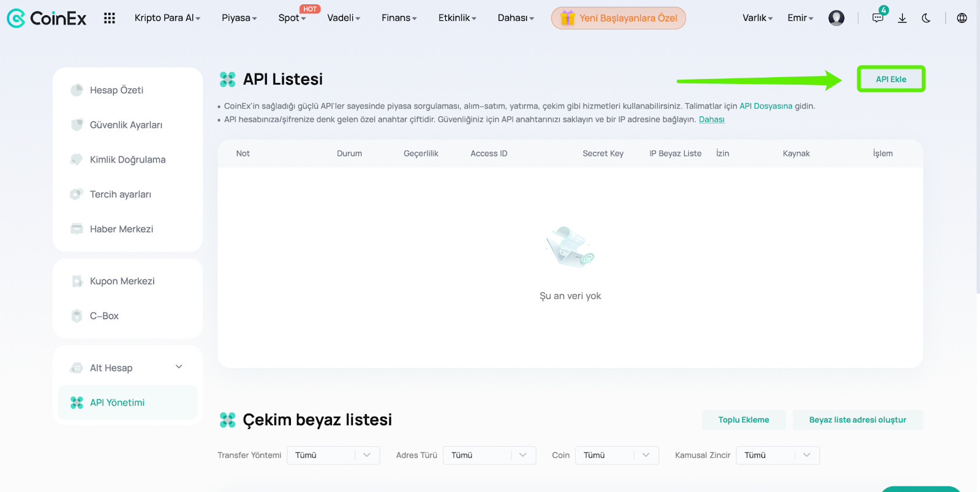Open Kamusal Zincir filter dropdown
Screen dimensions: 980x492
point(778,455)
